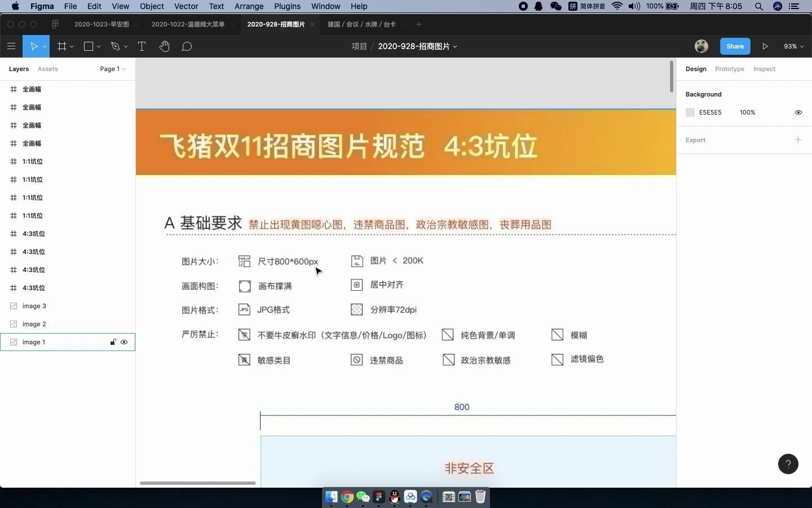Select the Hand tool
The width and height of the screenshot is (812, 508).
tap(164, 46)
